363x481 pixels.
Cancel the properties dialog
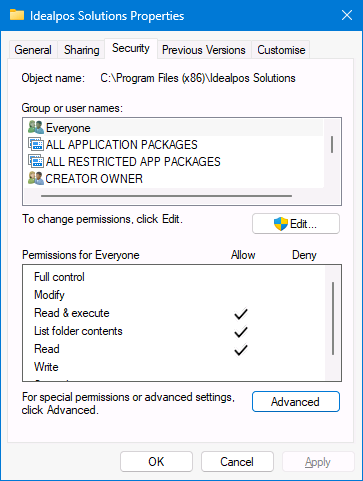pyautogui.click(x=237, y=462)
